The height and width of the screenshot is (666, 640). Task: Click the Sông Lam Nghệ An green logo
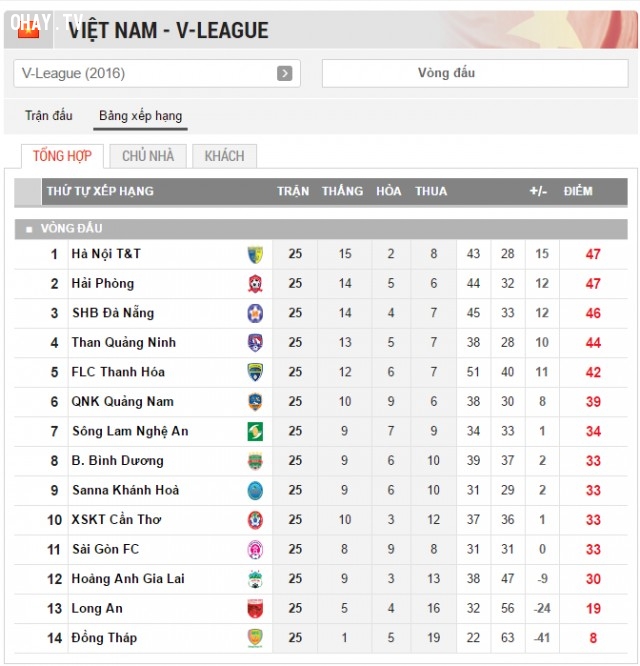point(255,432)
